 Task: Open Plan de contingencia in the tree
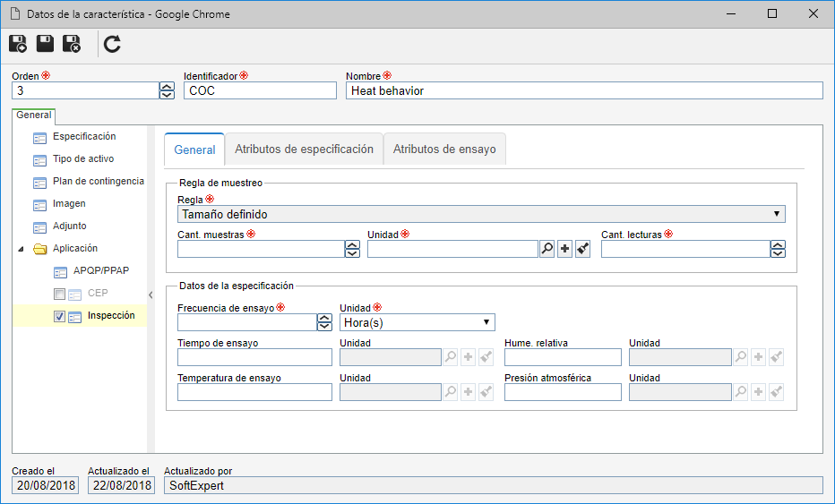click(x=98, y=182)
